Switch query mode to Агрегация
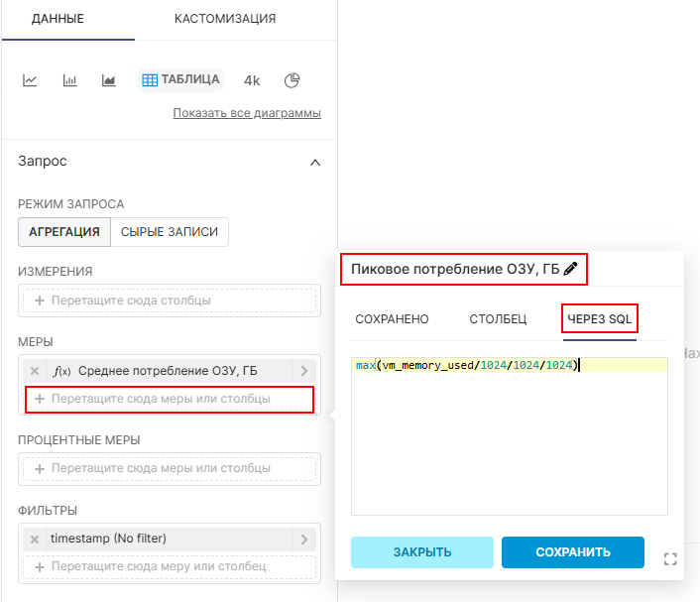The height and width of the screenshot is (602, 700). [x=64, y=232]
